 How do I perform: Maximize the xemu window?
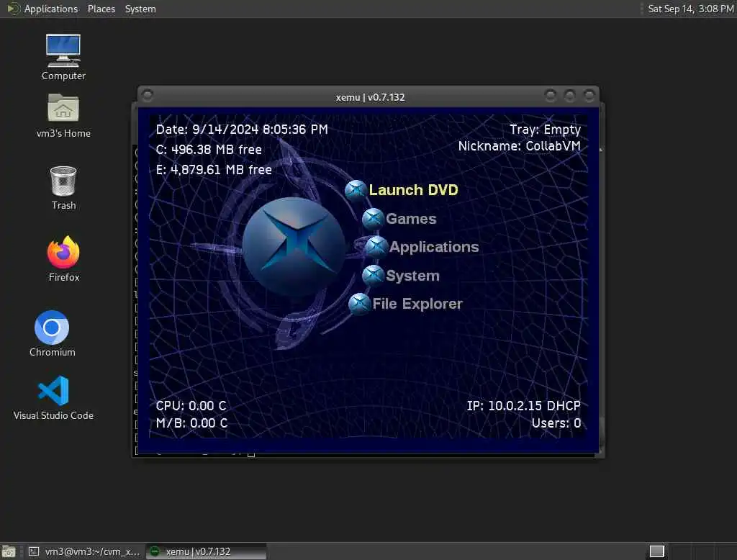570,96
